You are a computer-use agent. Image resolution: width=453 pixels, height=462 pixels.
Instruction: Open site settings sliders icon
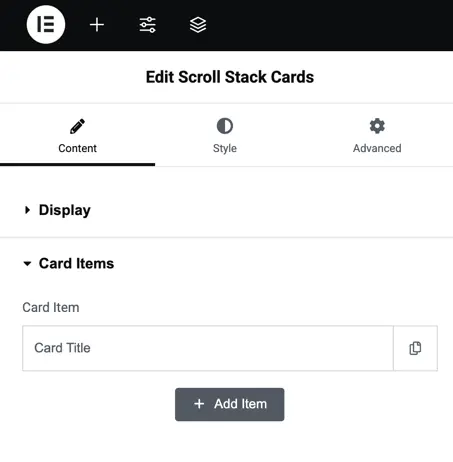(x=147, y=25)
